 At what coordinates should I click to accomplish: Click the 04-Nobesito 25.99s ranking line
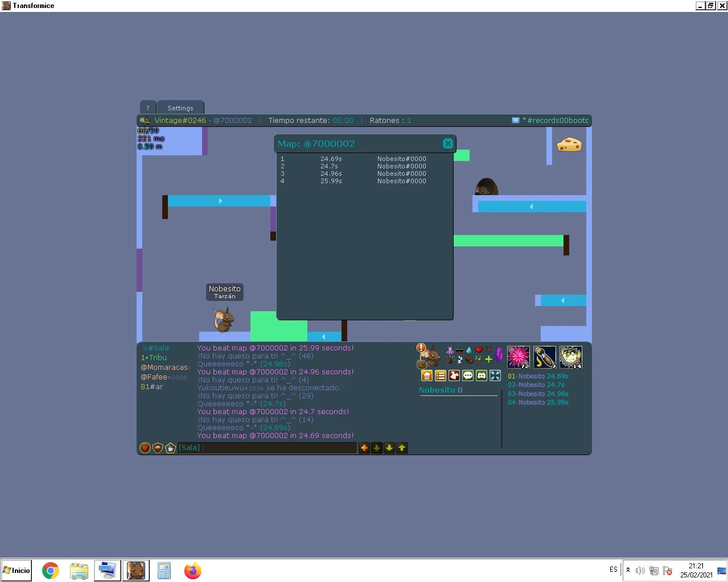click(538, 402)
